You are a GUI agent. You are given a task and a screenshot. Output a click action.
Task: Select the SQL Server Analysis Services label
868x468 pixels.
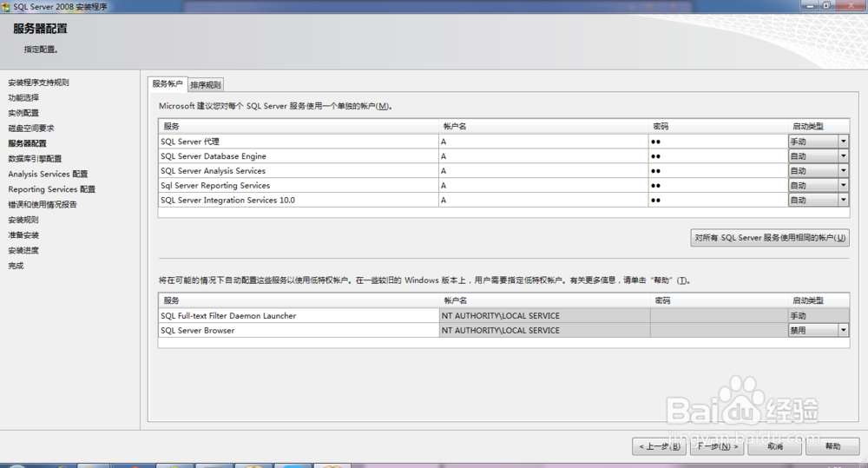click(x=214, y=170)
